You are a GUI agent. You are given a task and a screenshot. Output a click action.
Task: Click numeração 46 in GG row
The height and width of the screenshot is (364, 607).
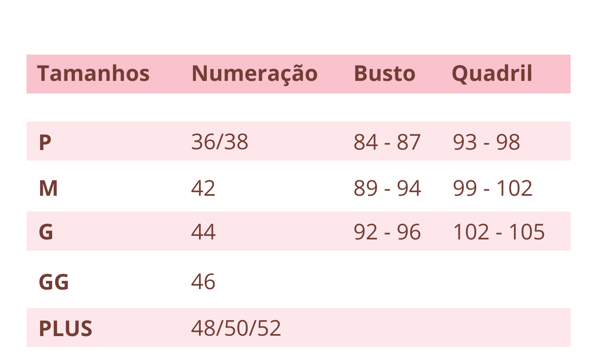pos(203,282)
